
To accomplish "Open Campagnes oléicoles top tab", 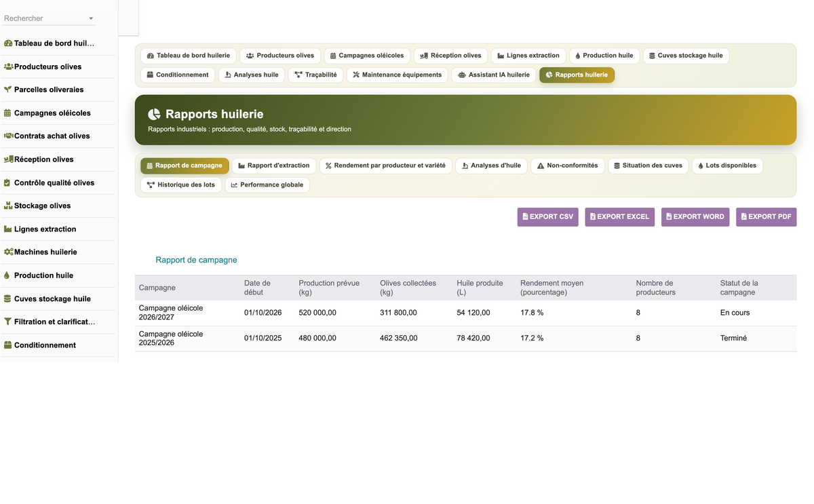I will coord(367,56).
